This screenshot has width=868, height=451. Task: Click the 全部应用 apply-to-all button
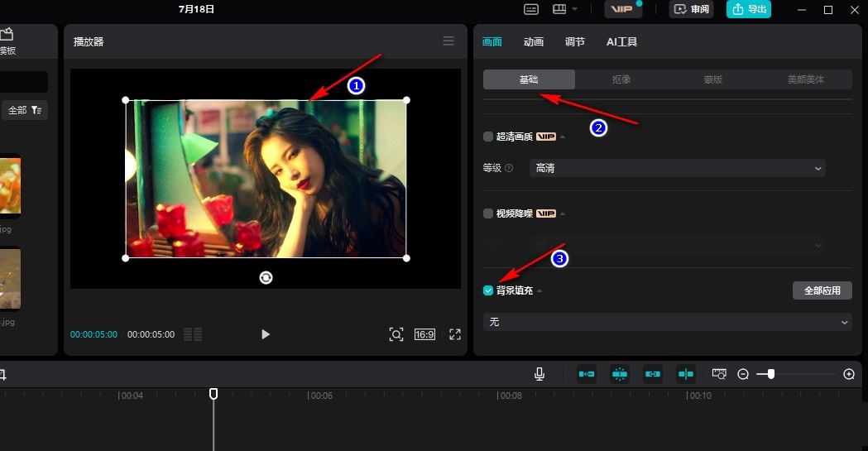coord(822,290)
